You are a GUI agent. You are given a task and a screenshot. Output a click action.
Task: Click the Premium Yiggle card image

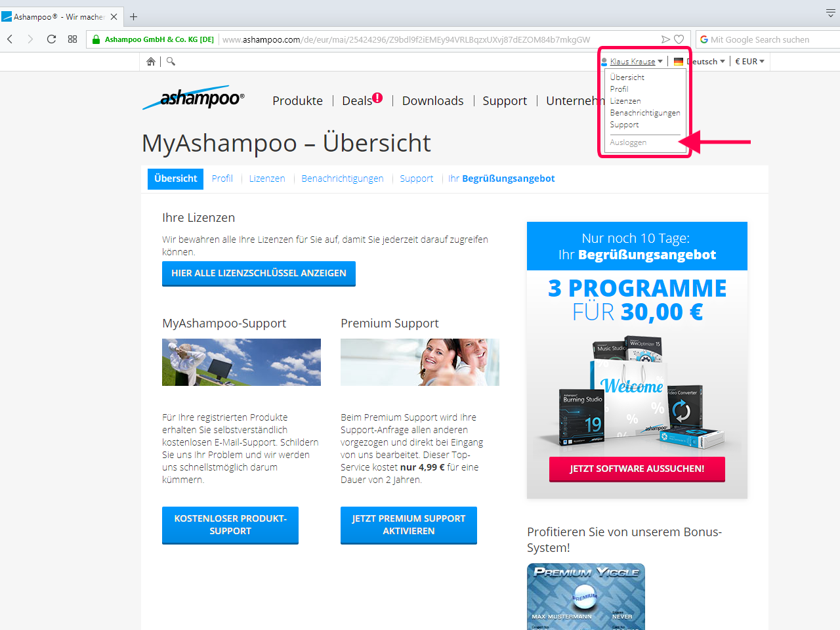[586, 597]
